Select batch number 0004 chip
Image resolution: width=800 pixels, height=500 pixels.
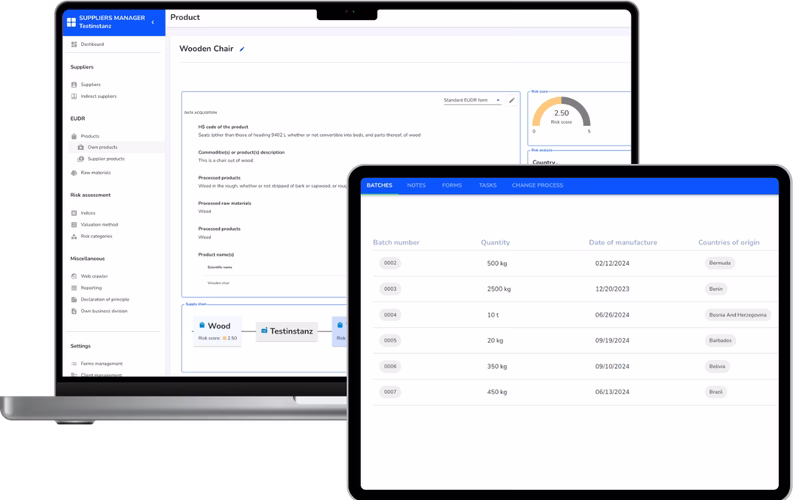[390, 315]
